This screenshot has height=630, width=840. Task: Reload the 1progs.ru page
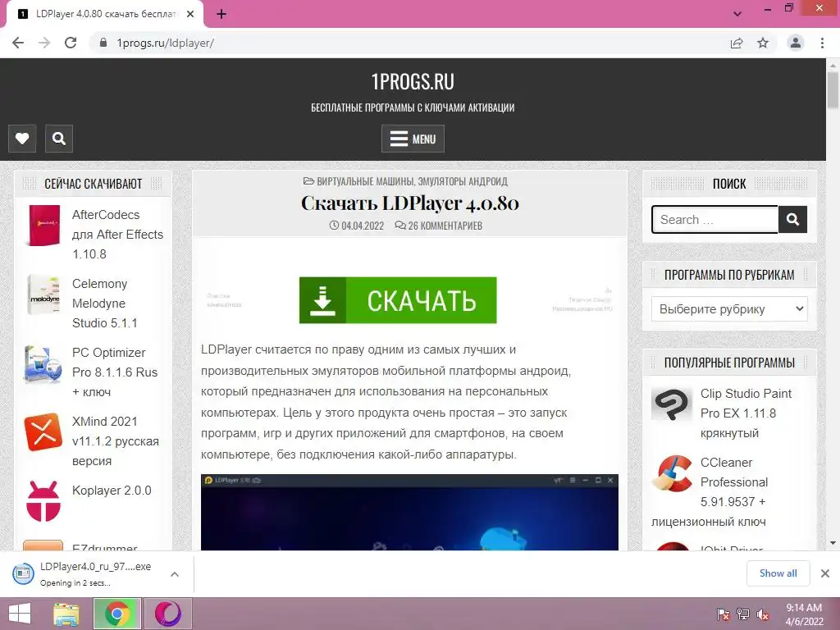(71, 43)
